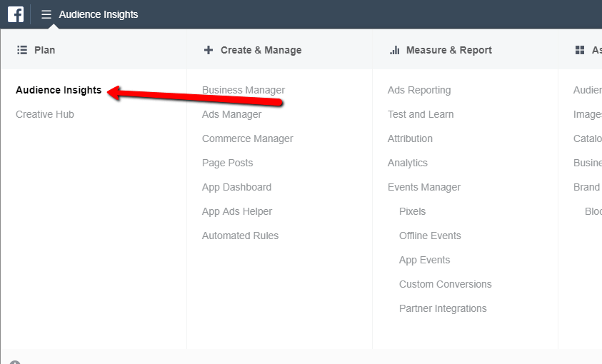This screenshot has width=602, height=364.
Task: Toggle the hamburger menu icon
Action: point(46,14)
